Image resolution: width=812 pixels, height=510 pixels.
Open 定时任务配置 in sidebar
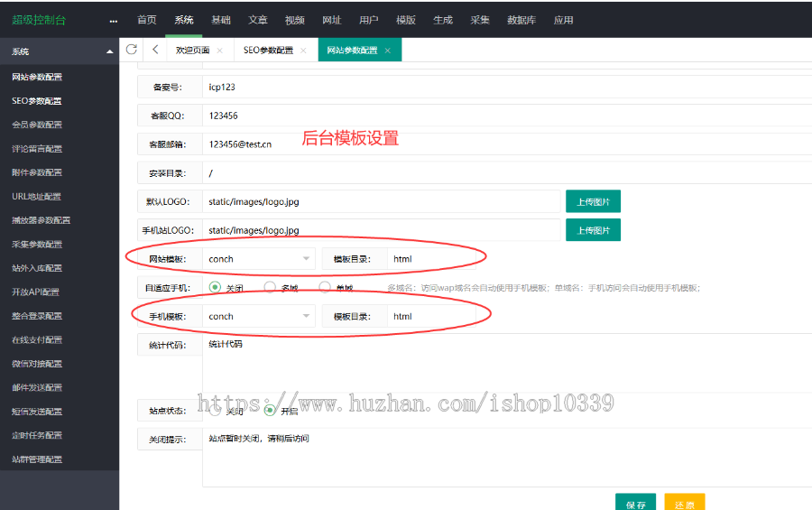tap(37, 435)
